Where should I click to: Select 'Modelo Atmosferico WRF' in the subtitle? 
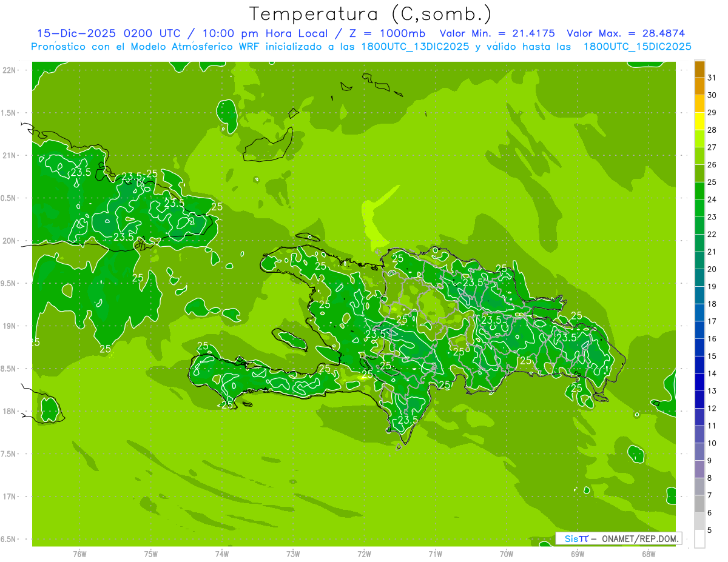point(197,47)
